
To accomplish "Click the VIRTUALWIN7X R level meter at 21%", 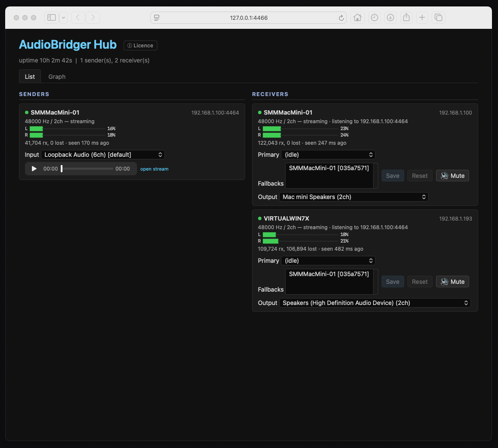I will (x=300, y=241).
